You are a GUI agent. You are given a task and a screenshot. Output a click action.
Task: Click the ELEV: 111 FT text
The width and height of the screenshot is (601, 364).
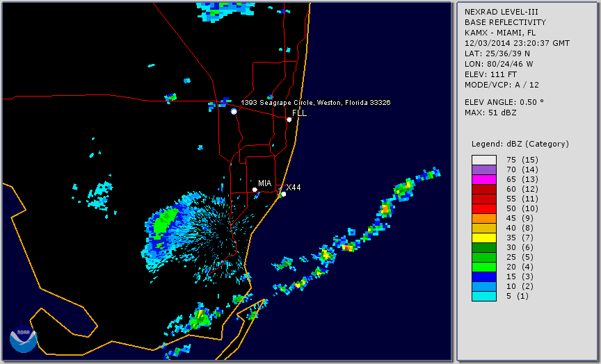pyautogui.click(x=490, y=74)
